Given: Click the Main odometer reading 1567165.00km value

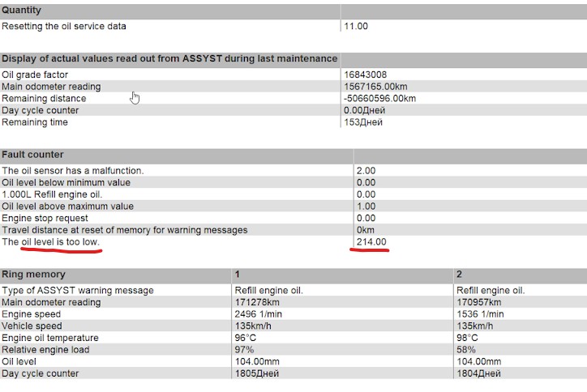Looking at the screenshot, I should click(379, 87).
